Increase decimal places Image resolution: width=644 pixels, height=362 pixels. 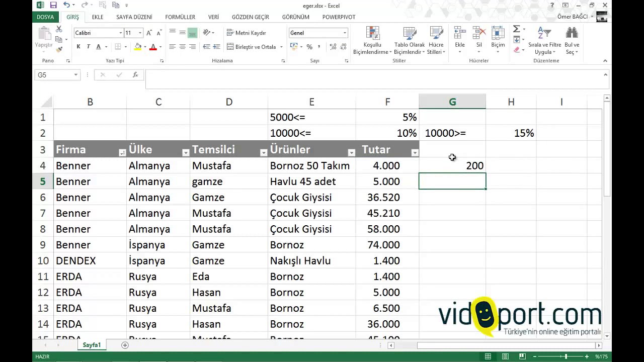pos(333,47)
